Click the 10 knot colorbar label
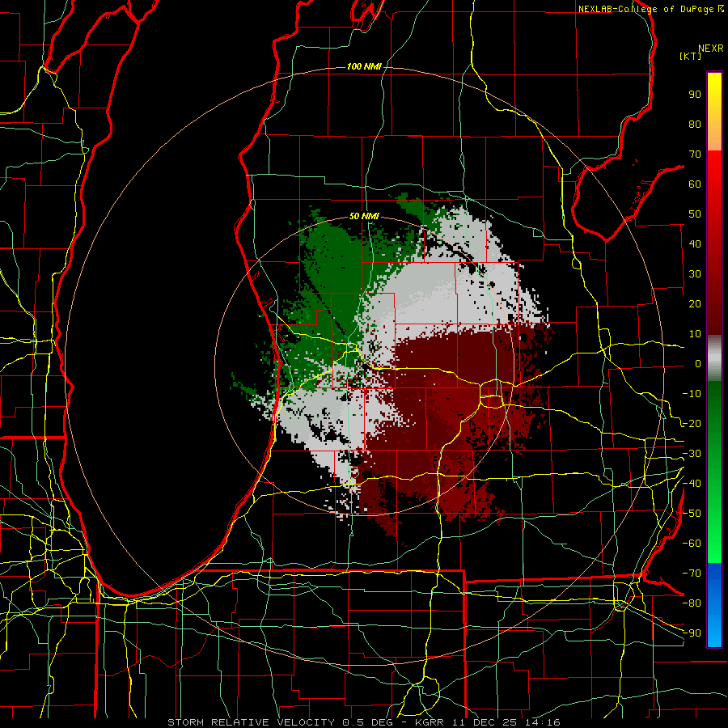Viewport: 728px width, 728px height. [x=695, y=334]
